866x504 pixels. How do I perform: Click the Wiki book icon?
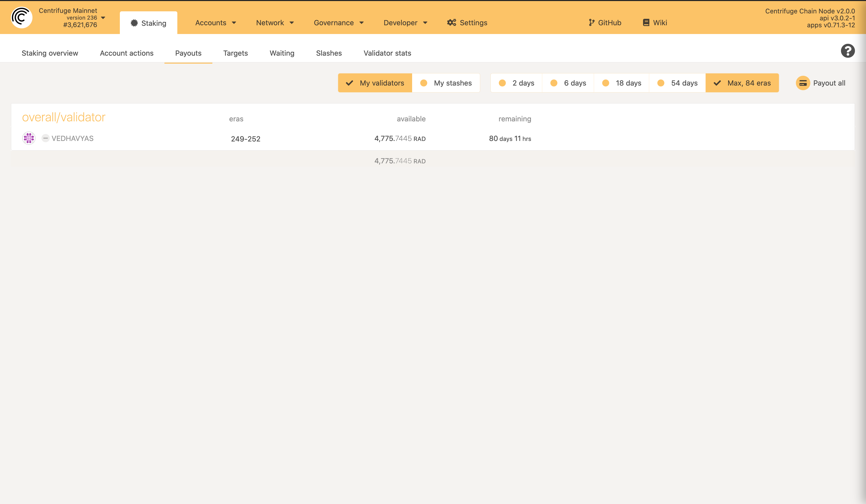[646, 23]
